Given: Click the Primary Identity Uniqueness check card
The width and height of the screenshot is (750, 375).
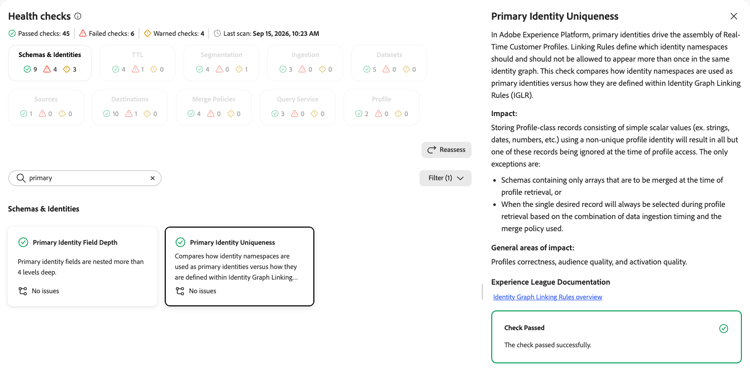Looking at the screenshot, I should click(x=240, y=266).
